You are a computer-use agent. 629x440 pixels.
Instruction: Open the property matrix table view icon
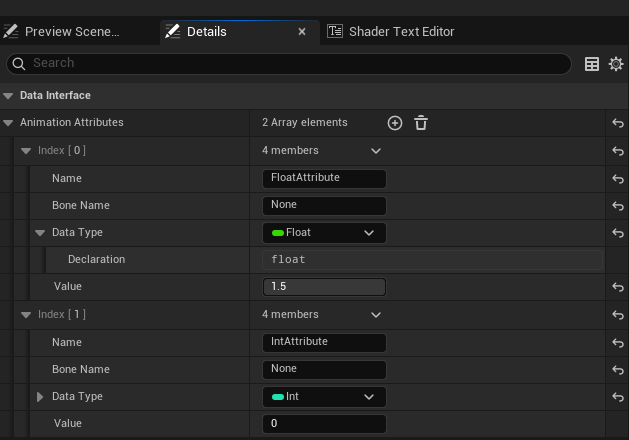coord(592,64)
